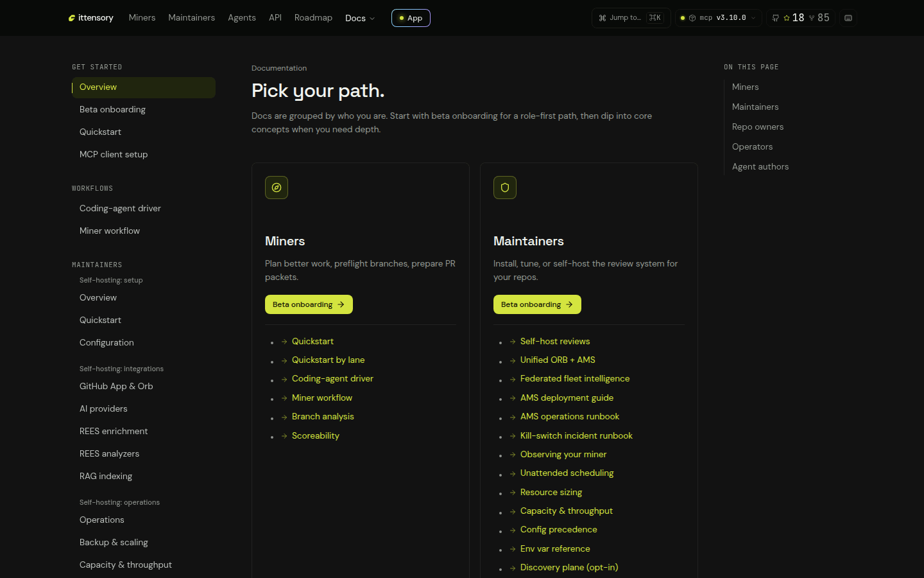The width and height of the screenshot is (924, 578).
Task: Open Coding-agent driver link in Miners card
Action: pyautogui.click(x=332, y=379)
